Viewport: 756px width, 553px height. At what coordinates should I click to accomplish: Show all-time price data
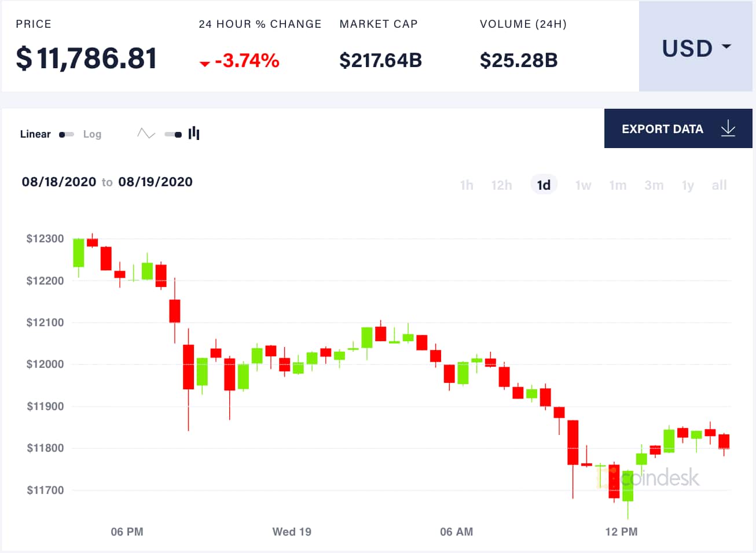pos(719,185)
